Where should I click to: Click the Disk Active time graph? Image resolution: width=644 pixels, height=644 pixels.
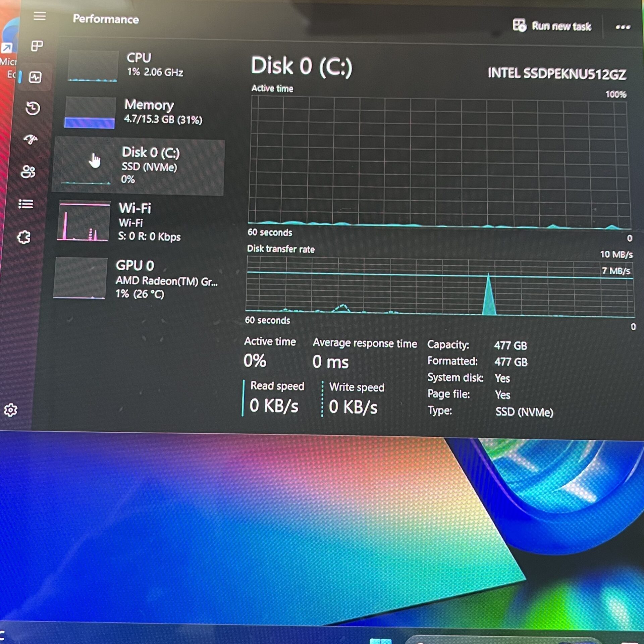[x=439, y=162]
